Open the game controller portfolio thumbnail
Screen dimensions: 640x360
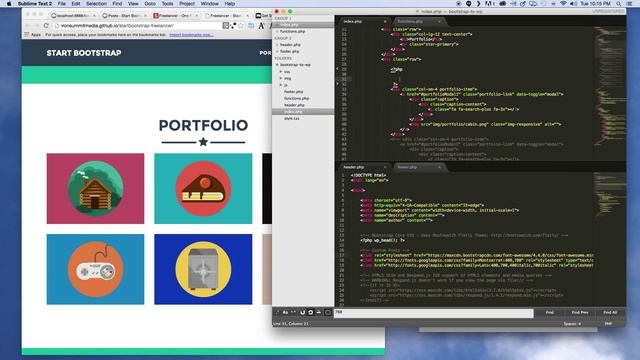[x=96, y=269]
